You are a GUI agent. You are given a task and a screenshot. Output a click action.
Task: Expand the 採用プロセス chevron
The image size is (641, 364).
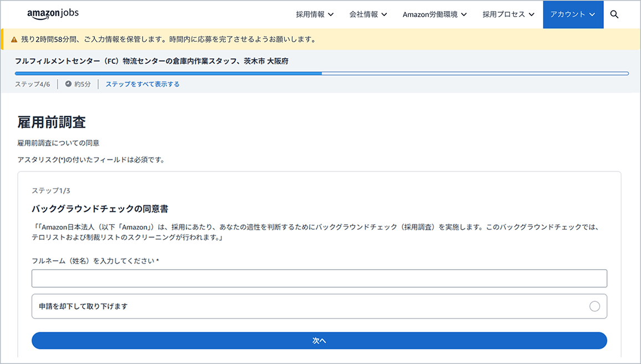532,15
